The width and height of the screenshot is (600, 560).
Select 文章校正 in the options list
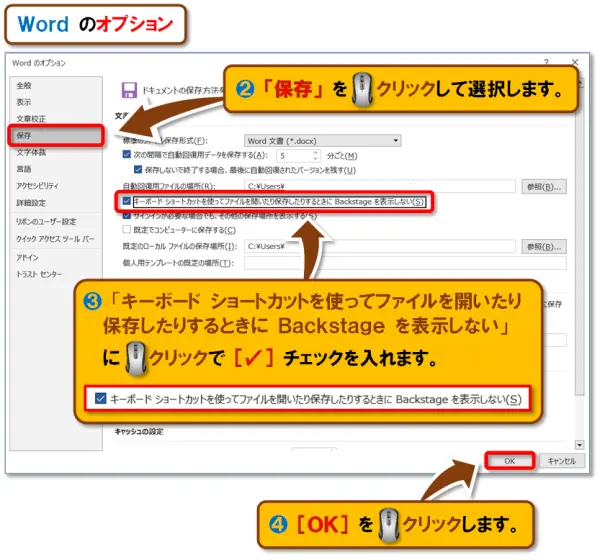tap(31, 119)
